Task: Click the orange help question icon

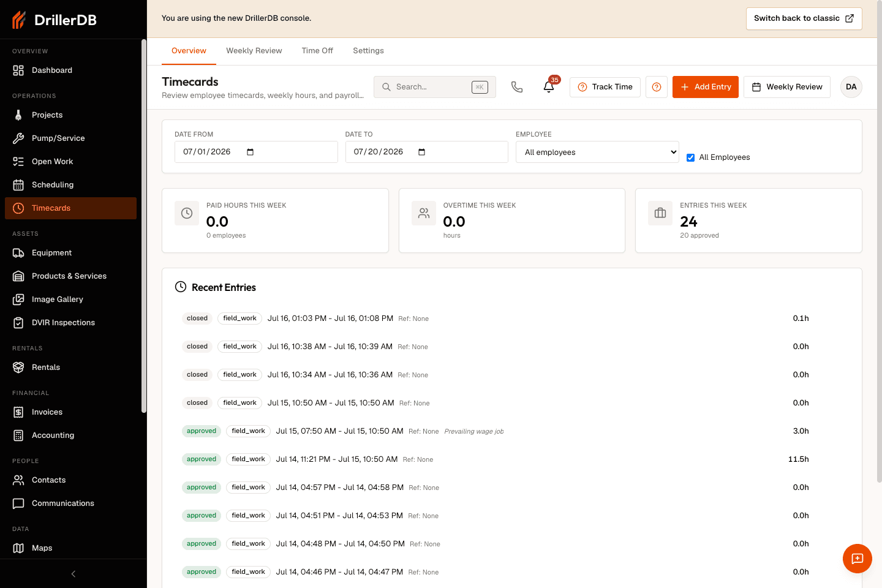Action: [657, 87]
